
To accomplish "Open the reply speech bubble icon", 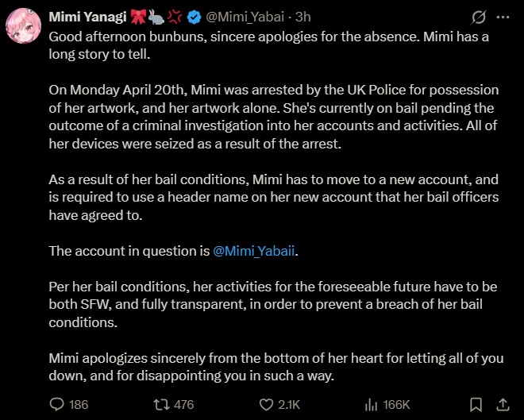I will pyautogui.click(x=56, y=404).
